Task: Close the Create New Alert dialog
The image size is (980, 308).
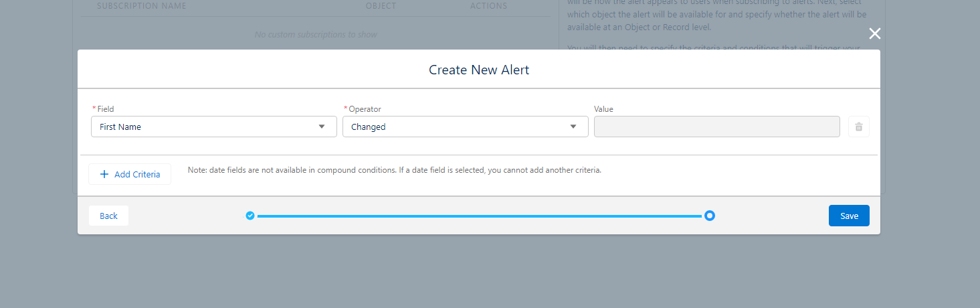Action: (x=874, y=34)
